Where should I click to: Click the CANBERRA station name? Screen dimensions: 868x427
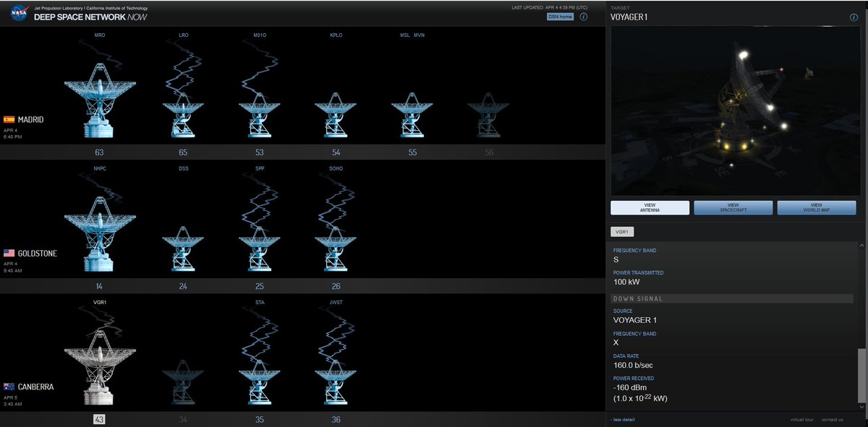pos(36,387)
